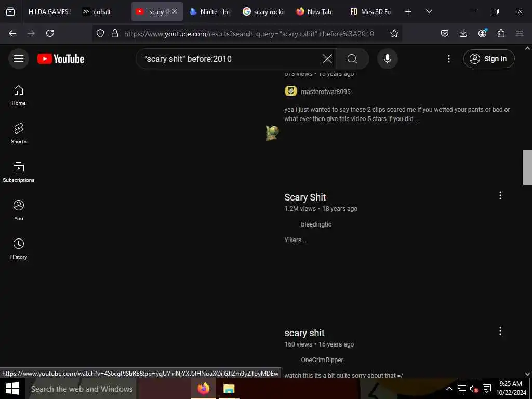Screen dimensions: 532x399
Task: Reload the page with refresh button
Action: [50, 33]
